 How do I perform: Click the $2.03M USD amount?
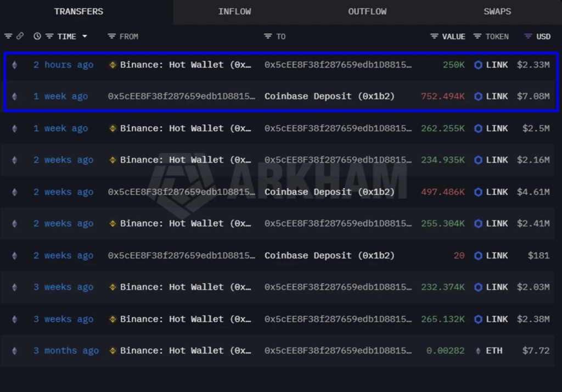coord(533,287)
